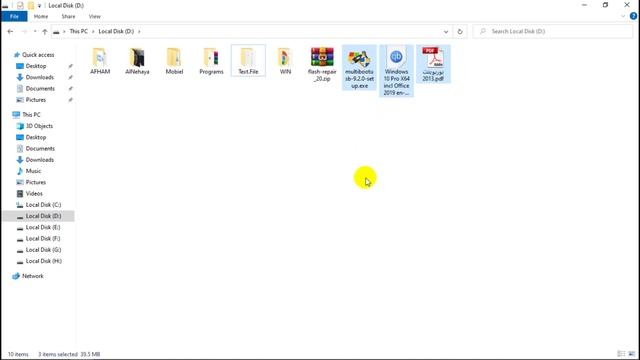Open the Home ribbon tab
Image resolution: width=640 pixels, height=360 pixels.
click(41, 16)
